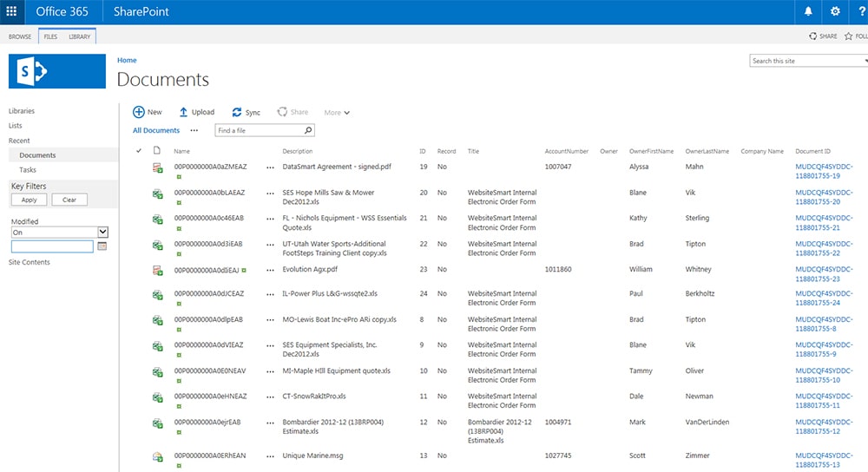Open the Library ribbon tab

point(79,36)
